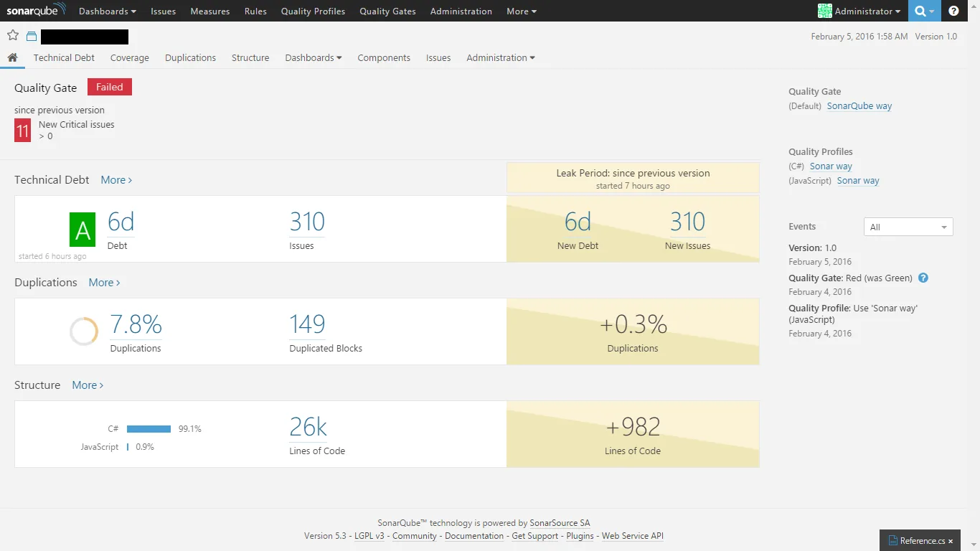
Task: Click the red 11 critical issues badge
Action: pos(22,131)
